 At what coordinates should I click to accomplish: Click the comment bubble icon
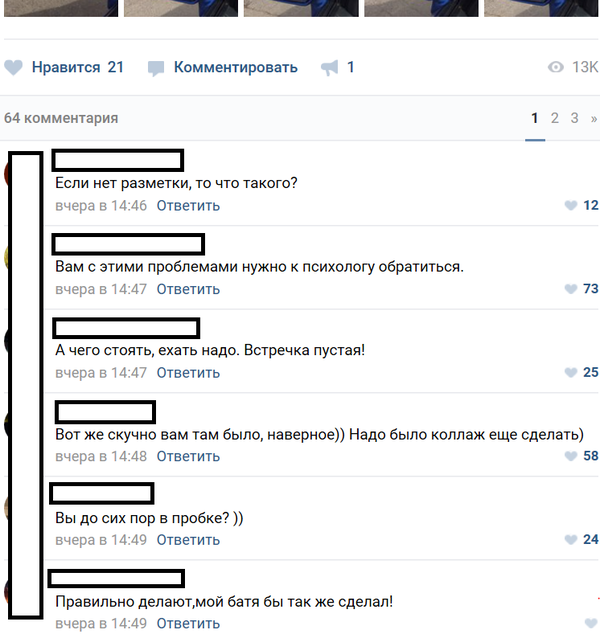156,68
